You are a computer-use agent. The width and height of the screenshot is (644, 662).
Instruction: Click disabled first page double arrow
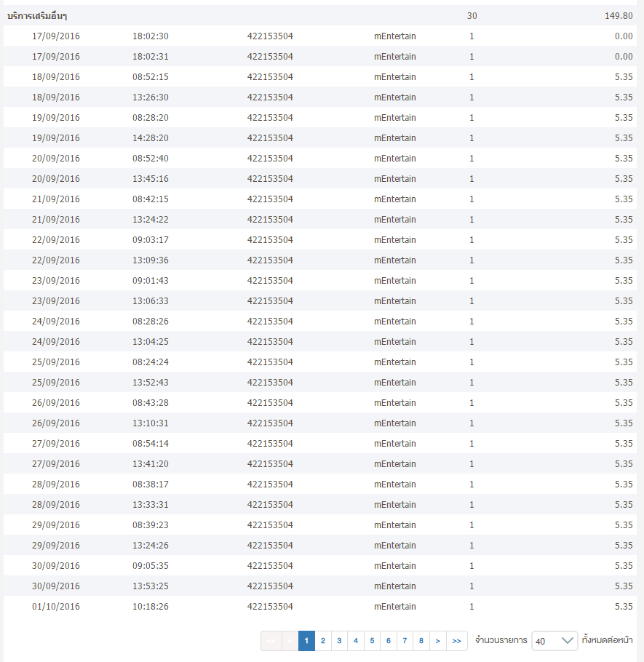[x=271, y=641]
